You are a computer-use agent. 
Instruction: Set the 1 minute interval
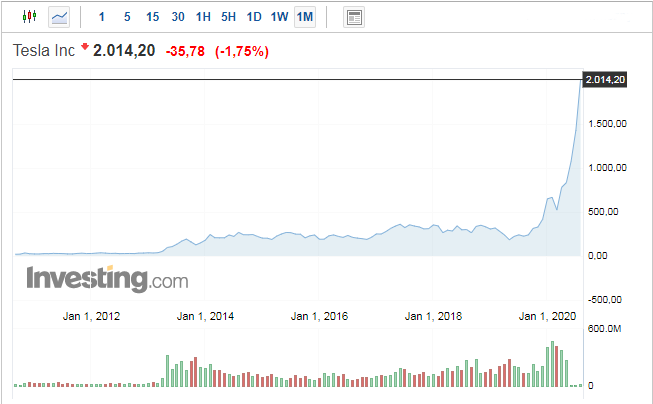[x=101, y=17]
